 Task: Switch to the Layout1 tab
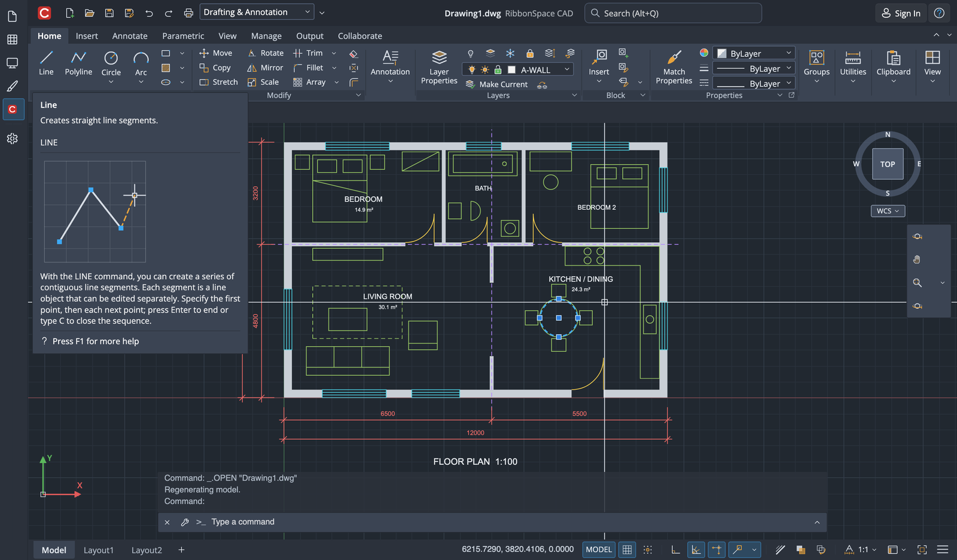click(x=99, y=550)
